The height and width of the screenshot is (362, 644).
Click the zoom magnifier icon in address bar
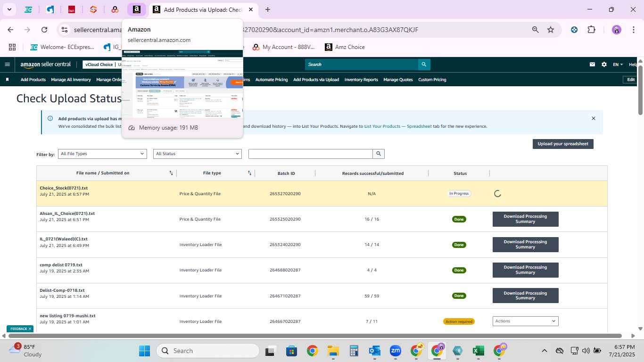pyautogui.click(x=535, y=30)
